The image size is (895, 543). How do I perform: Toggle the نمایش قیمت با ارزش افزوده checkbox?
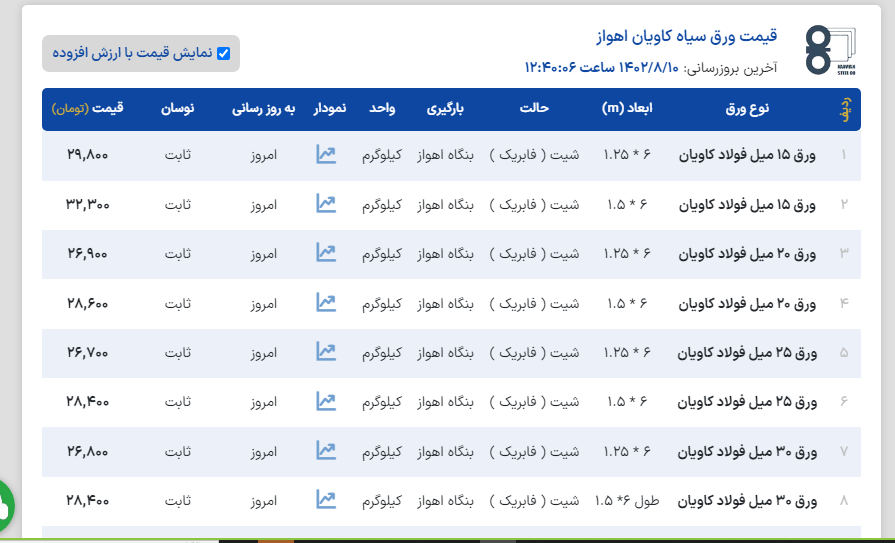(x=224, y=54)
